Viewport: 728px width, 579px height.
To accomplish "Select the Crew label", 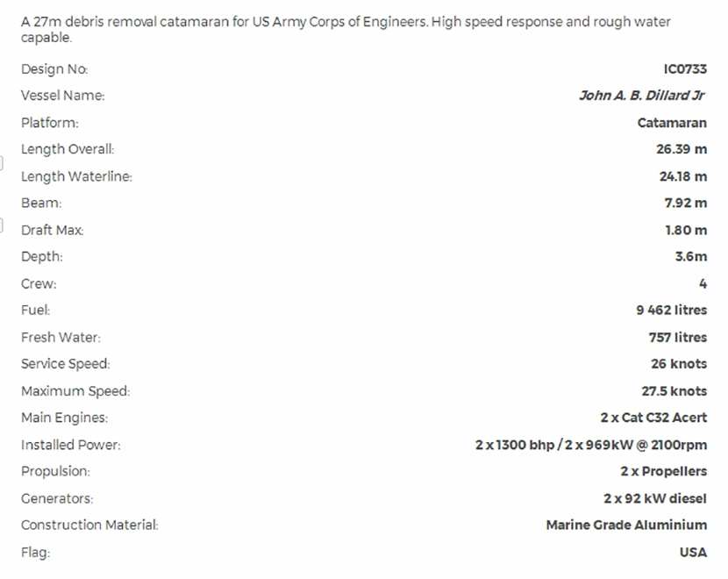I will click(x=39, y=283).
